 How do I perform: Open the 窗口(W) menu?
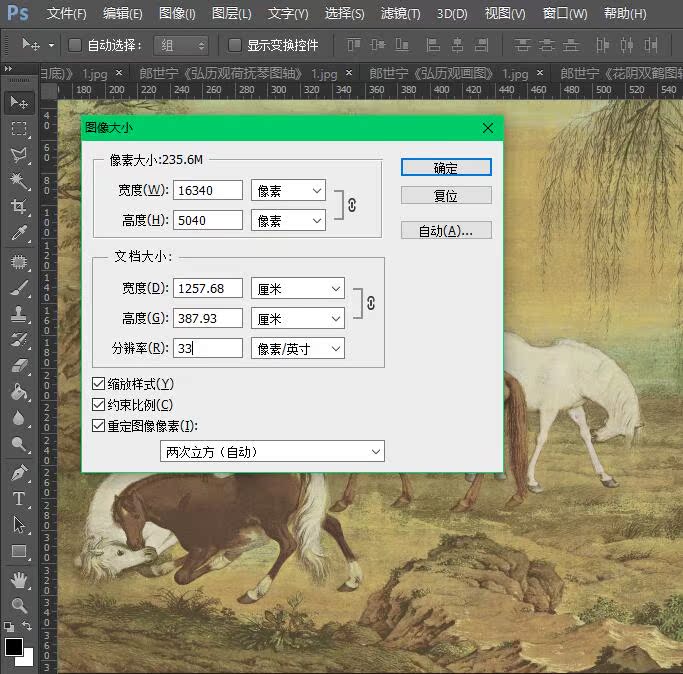pos(565,14)
